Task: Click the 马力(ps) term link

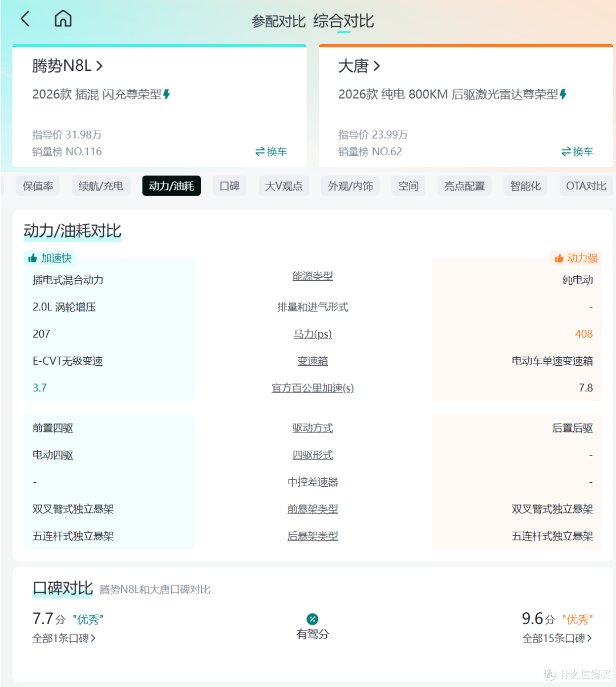Action: pyautogui.click(x=313, y=334)
